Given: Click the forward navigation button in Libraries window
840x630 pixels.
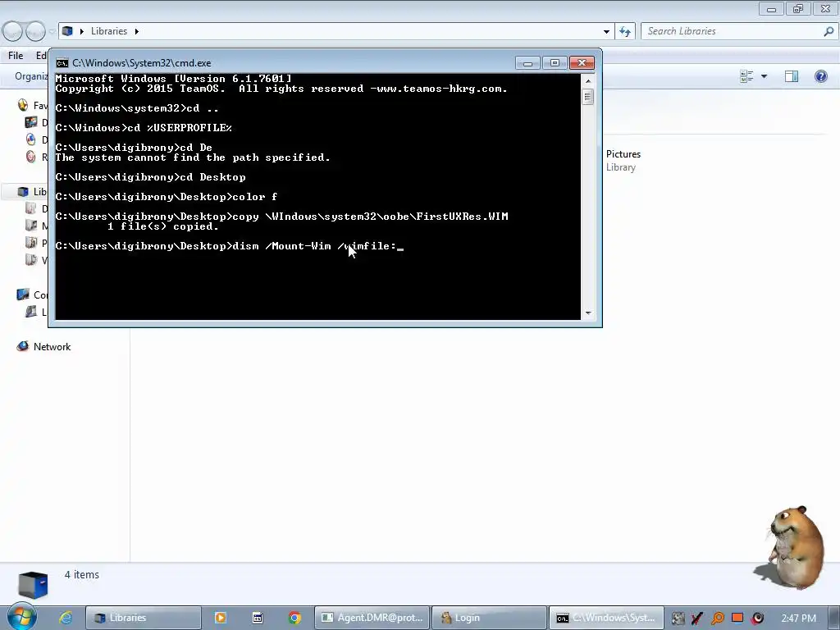Looking at the screenshot, I should [x=35, y=32].
